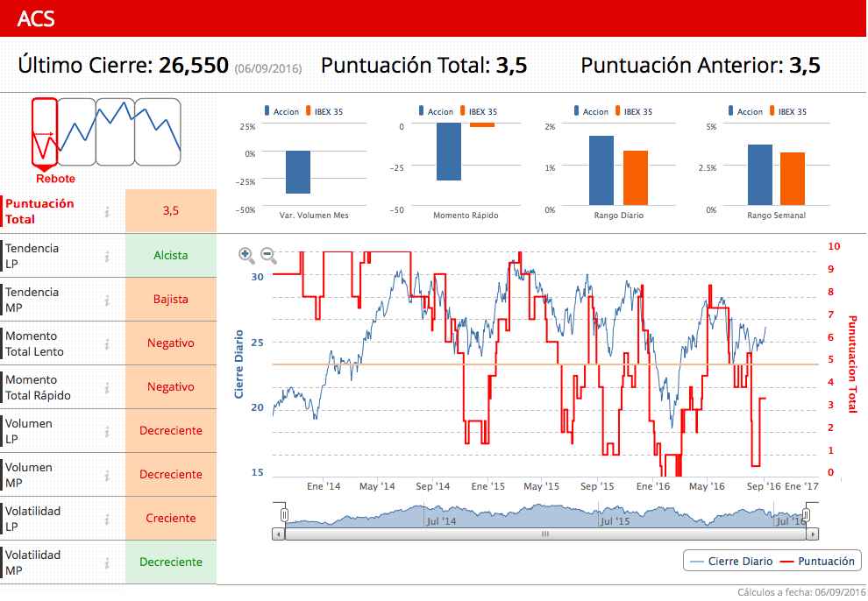The image size is (868, 601).
Task: Click the ACS title in red header
Action: [x=36, y=18]
